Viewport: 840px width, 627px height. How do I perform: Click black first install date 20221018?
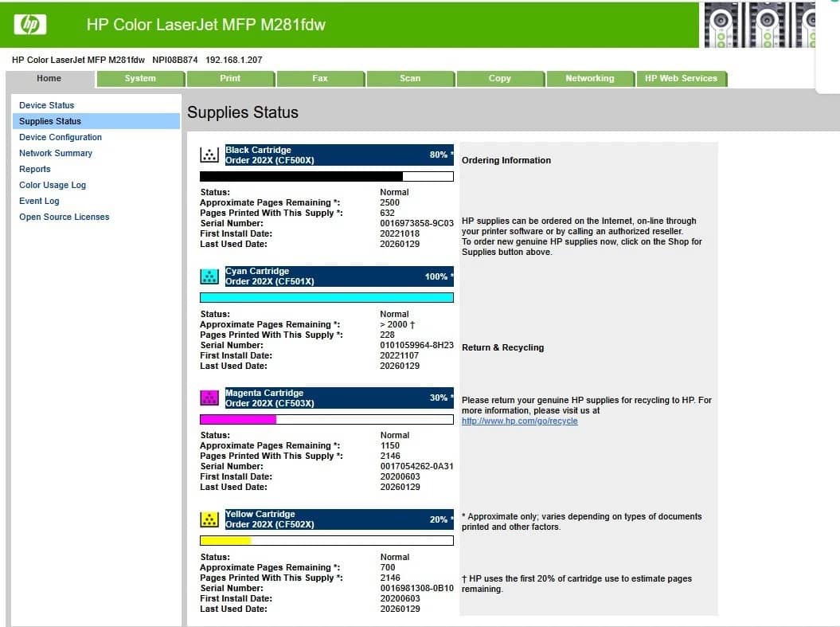[400, 233]
